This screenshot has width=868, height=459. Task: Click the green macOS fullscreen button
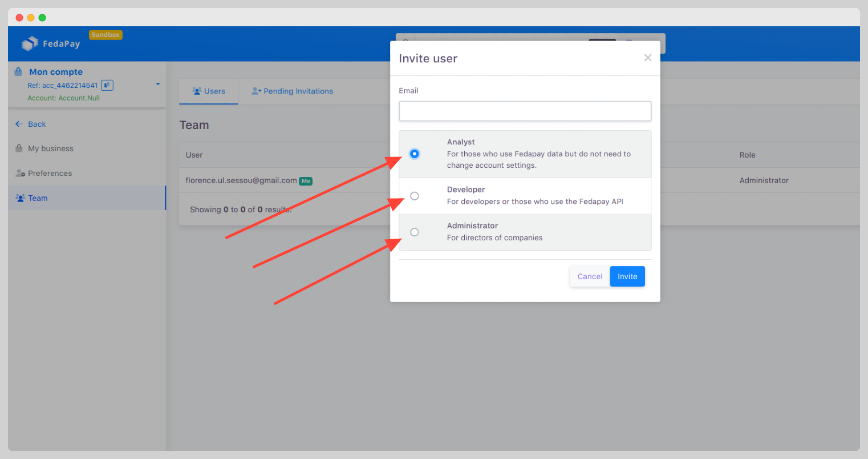click(x=42, y=18)
